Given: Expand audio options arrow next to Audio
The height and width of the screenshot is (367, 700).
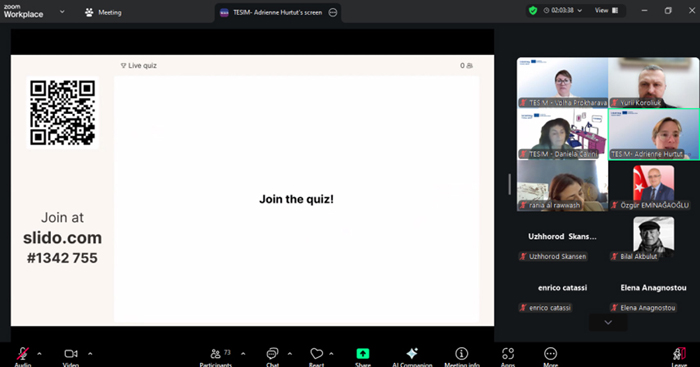Looking at the screenshot, I should (39, 354).
